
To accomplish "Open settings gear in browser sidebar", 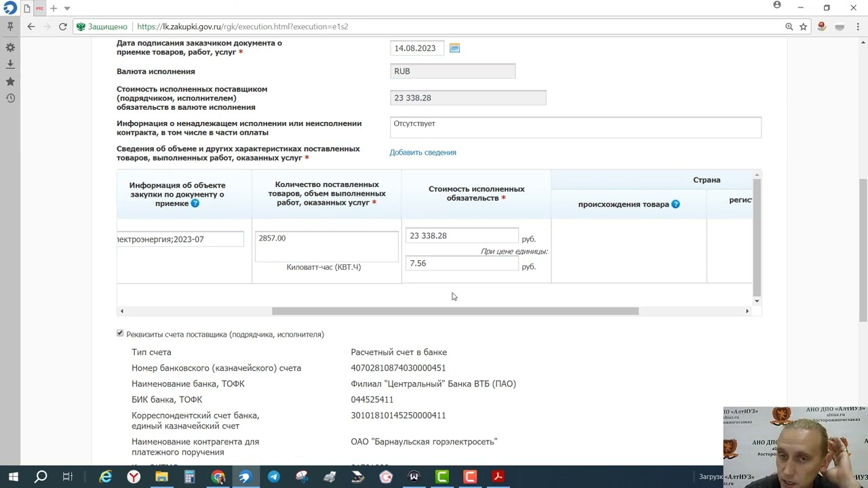I will point(10,47).
